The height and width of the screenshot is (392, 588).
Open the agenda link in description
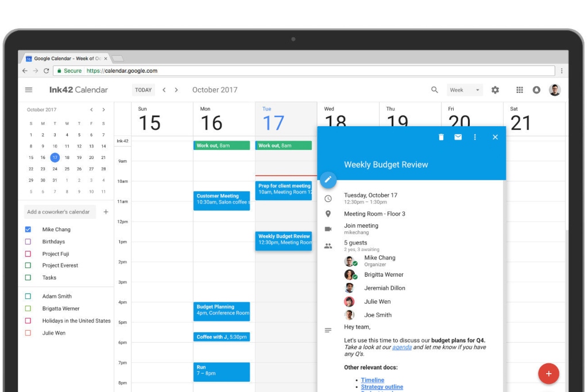401,347
